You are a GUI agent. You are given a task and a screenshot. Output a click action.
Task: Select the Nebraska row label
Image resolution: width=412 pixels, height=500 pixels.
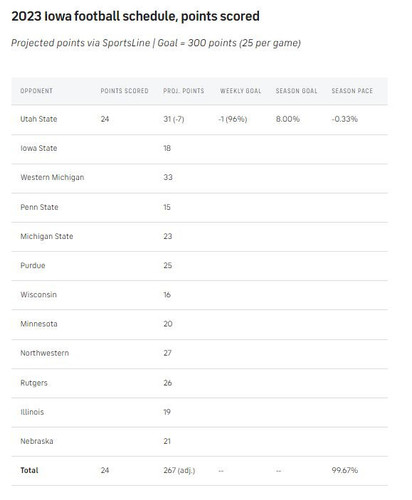[37, 441]
